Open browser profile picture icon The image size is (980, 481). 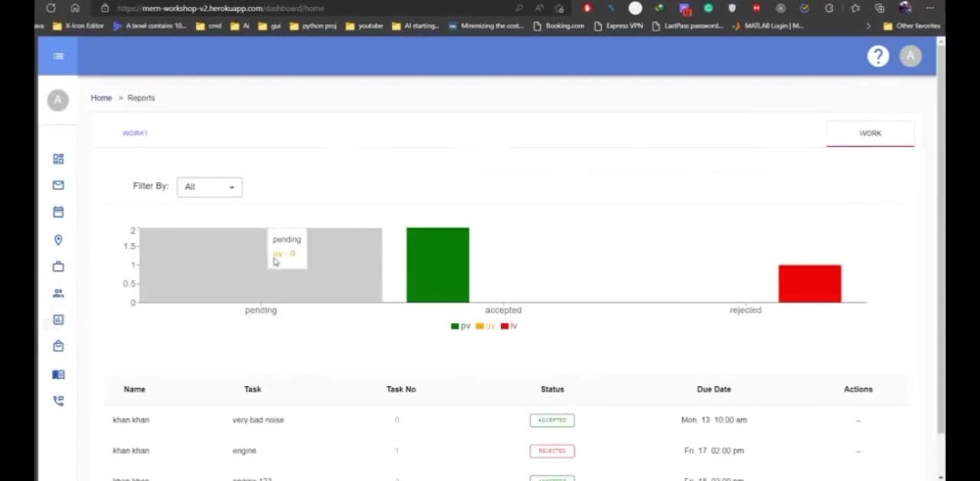pyautogui.click(x=905, y=8)
